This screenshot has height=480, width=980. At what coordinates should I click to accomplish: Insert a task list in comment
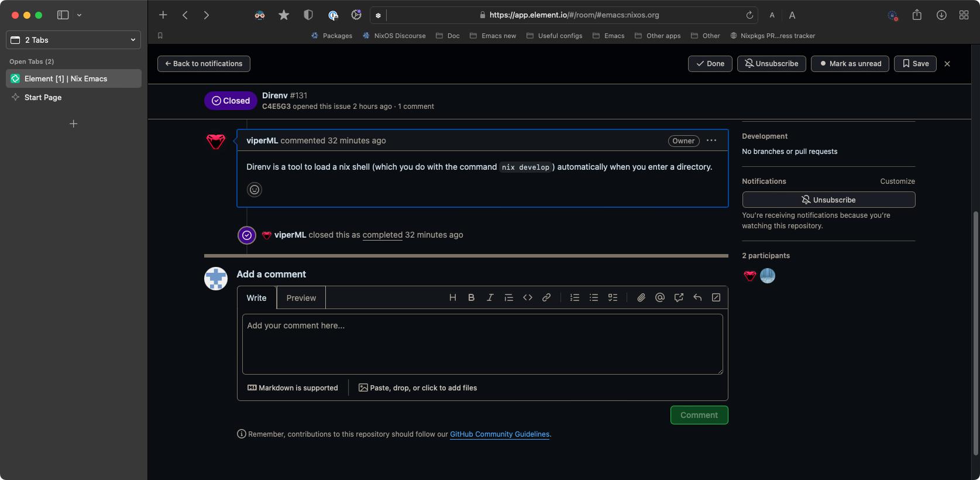[x=613, y=297]
